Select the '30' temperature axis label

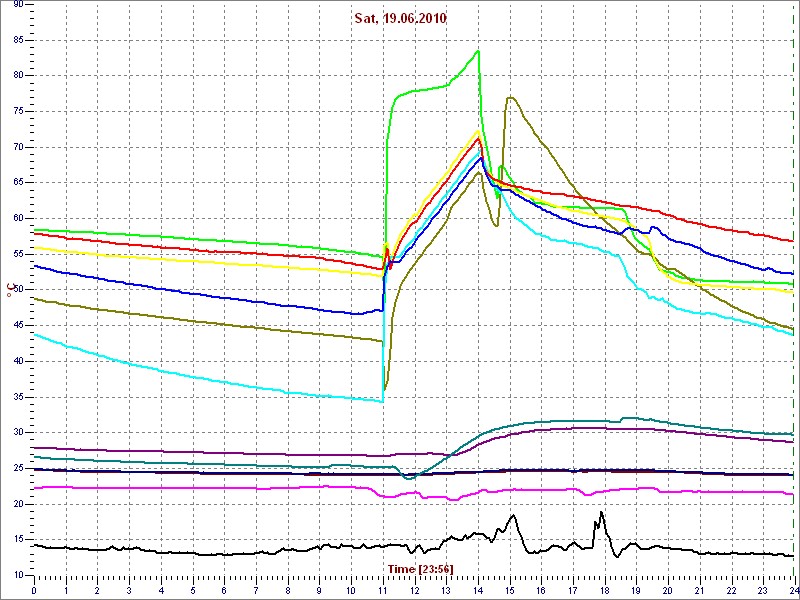[17, 433]
